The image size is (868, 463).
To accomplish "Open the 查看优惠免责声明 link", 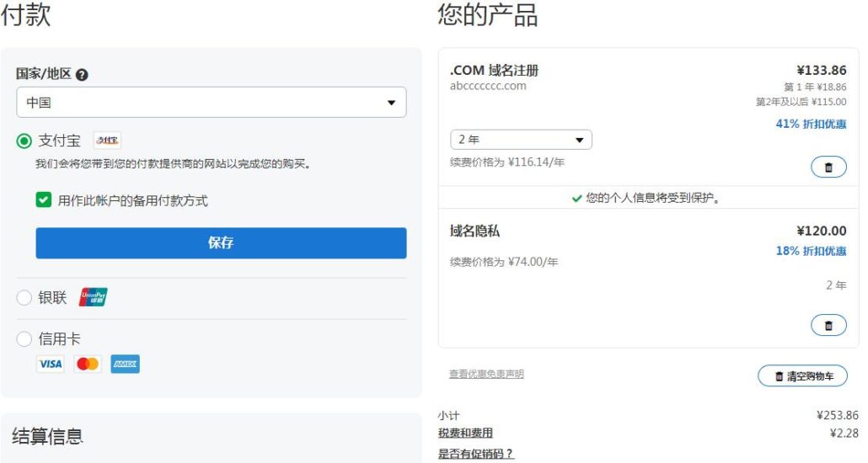I will pos(486,374).
